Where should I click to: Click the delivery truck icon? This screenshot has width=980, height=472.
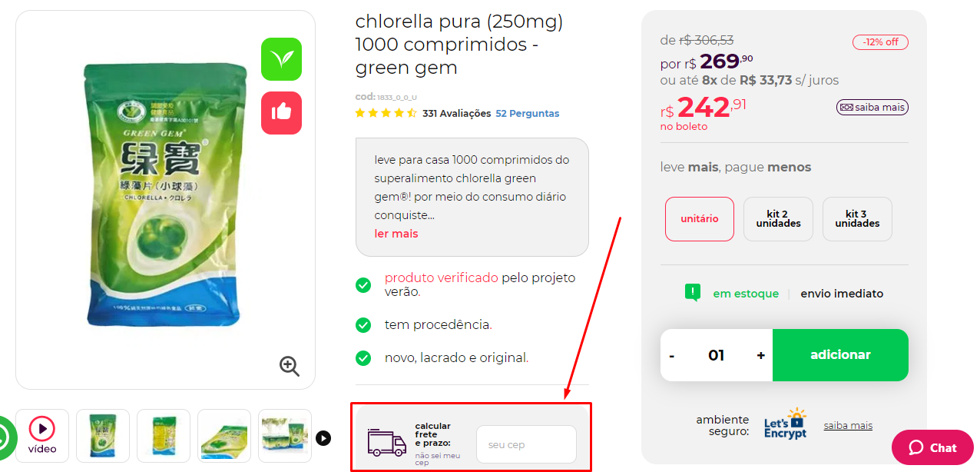pyautogui.click(x=387, y=441)
